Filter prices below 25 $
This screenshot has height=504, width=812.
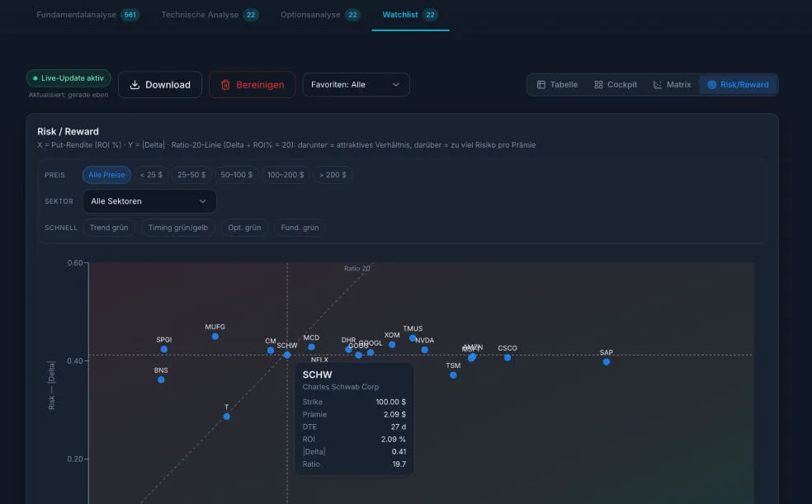[151, 175]
